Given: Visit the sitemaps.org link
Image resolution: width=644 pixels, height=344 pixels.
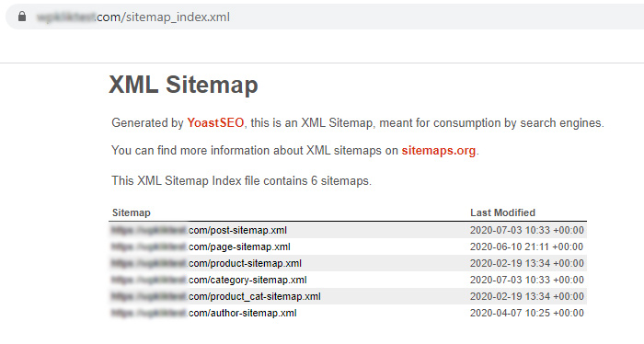Looking at the screenshot, I should (x=438, y=150).
